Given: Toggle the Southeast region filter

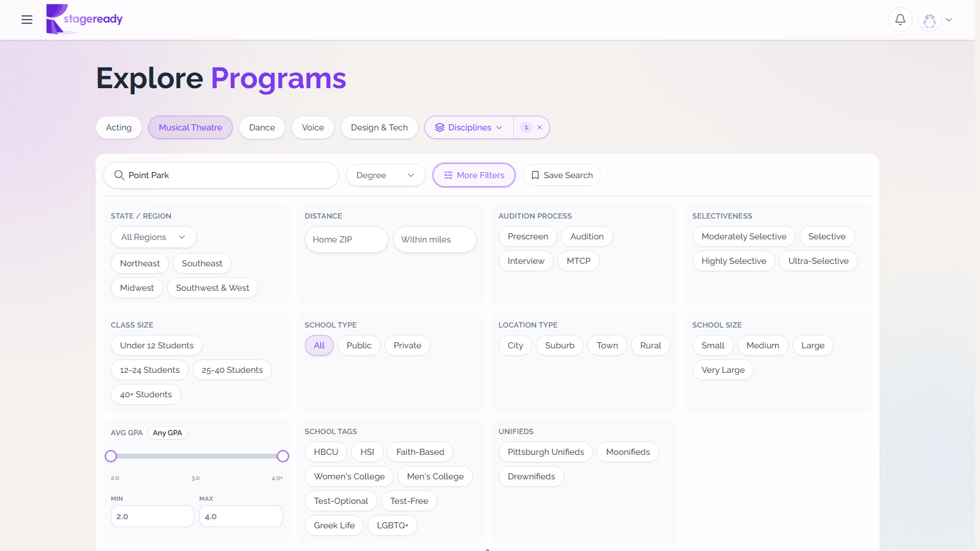Looking at the screenshot, I should pyautogui.click(x=202, y=263).
